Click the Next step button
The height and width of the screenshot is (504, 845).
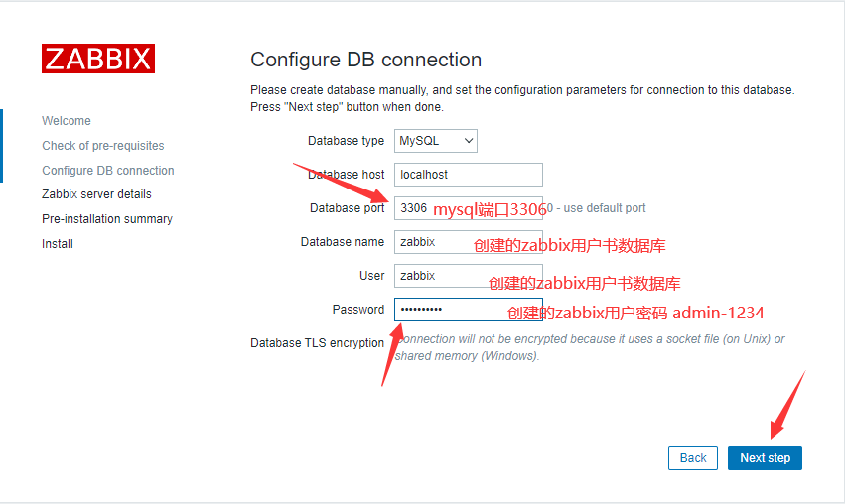click(765, 458)
